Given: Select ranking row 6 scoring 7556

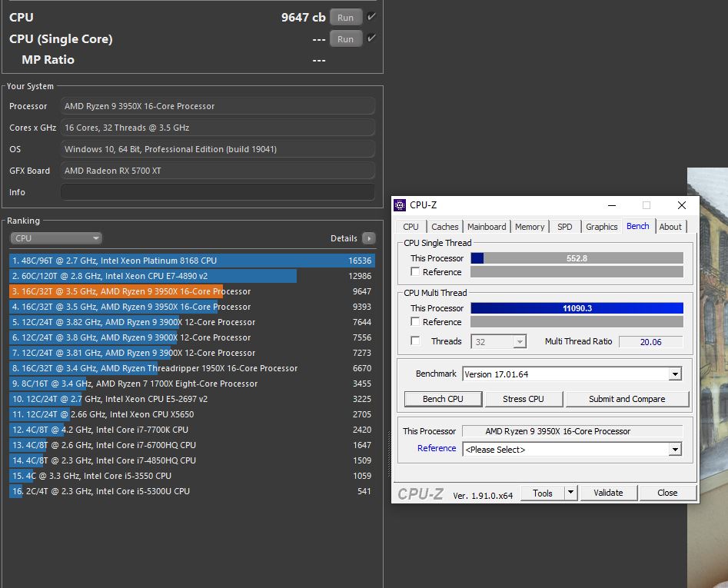Looking at the screenshot, I should 191,337.
